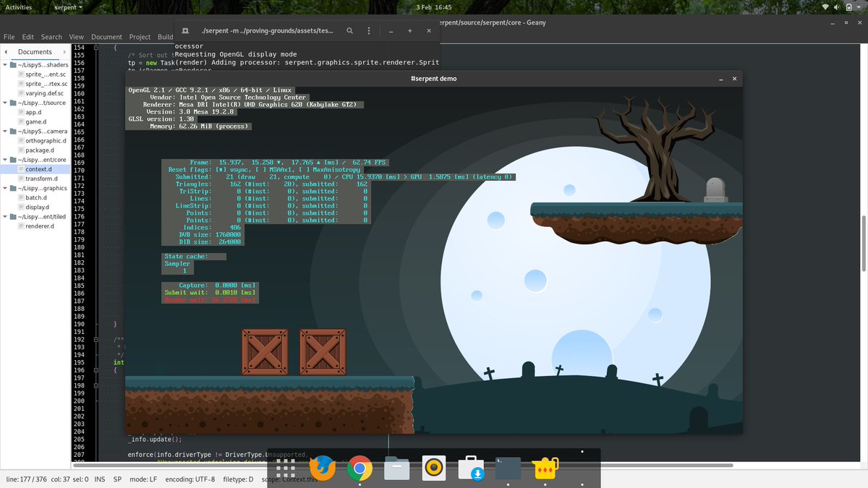Click the terminal new-tab icon

coord(185,31)
